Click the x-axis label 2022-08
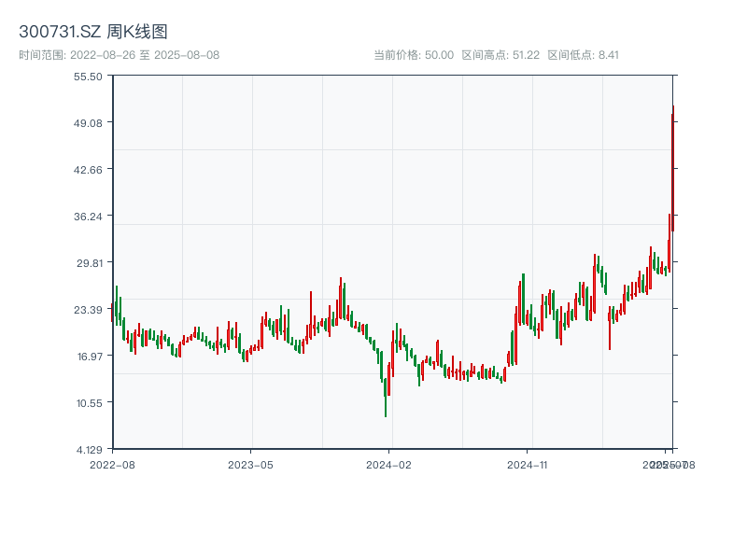This screenshot has width=747, height=560. (112, 465)
